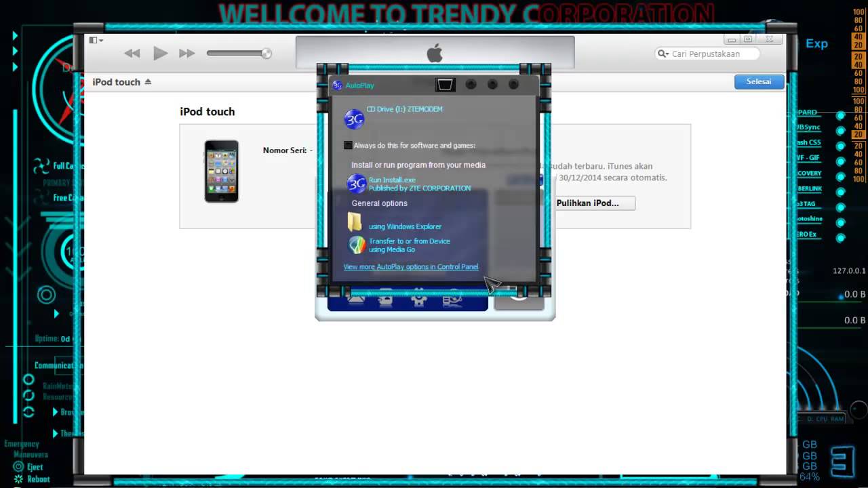The image size is (868, 488).
Task: Click the Next track button in iTunes
Action: pos(187,54)
